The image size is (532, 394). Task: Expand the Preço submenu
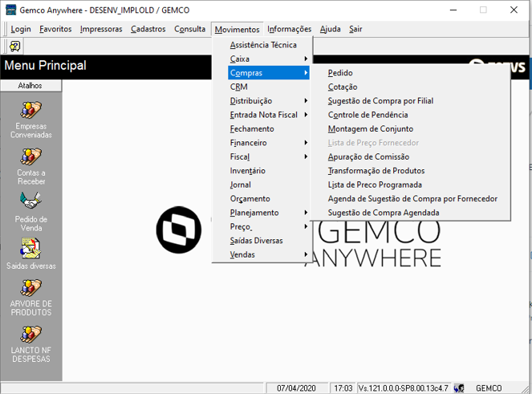tap(269, 226)
